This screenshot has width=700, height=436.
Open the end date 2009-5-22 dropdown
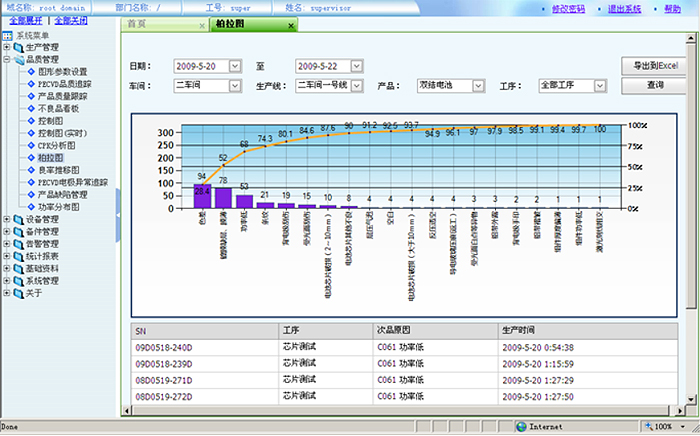point(356,66)
